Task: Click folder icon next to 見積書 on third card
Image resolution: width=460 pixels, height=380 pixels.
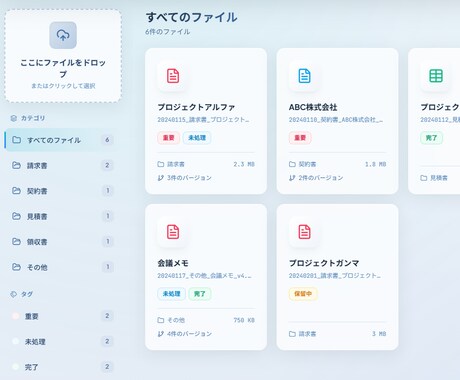Action: coord(424,178)
